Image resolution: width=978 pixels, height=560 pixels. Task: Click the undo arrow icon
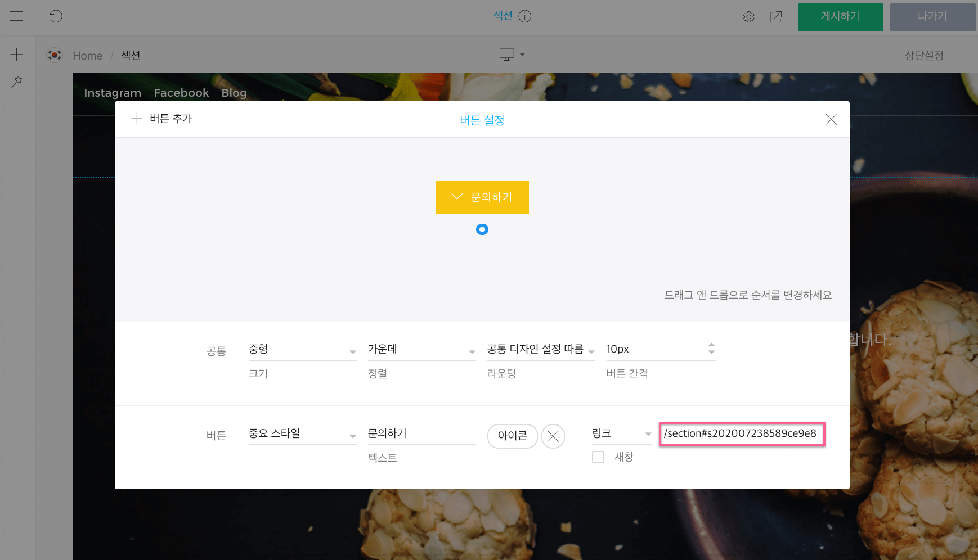56,16
